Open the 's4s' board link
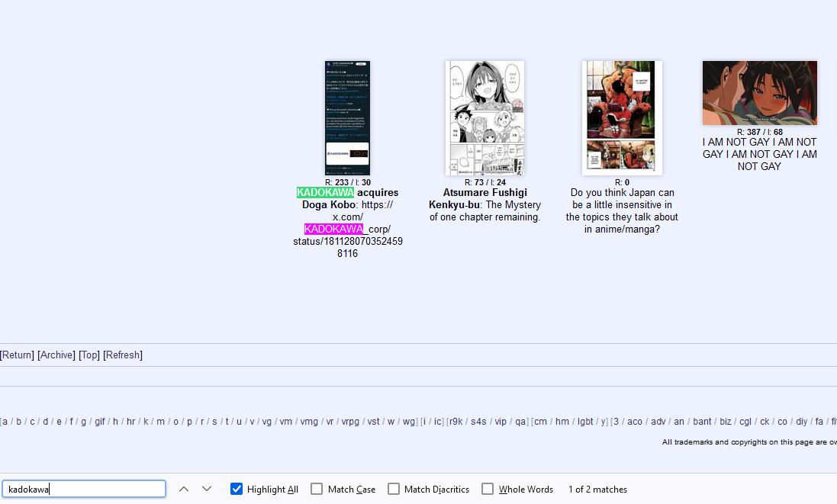 click(x=478, y=422)
